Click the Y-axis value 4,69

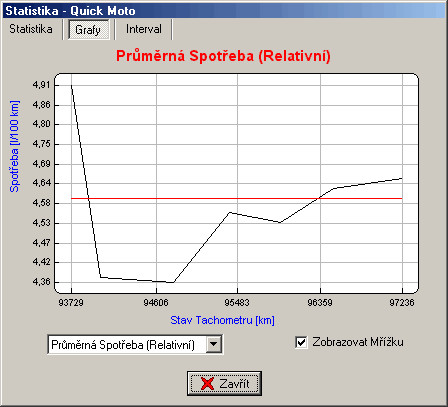coord(41,164)
